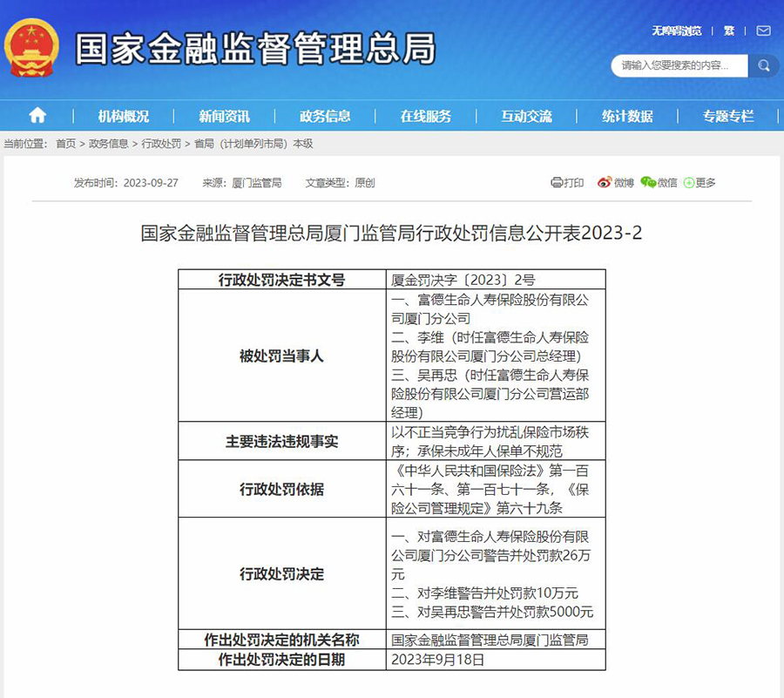Switch to traditional Chinese with 繁 toggle
Image resolution: width=784 pixels, height=698 pixels.
[729, 30]
